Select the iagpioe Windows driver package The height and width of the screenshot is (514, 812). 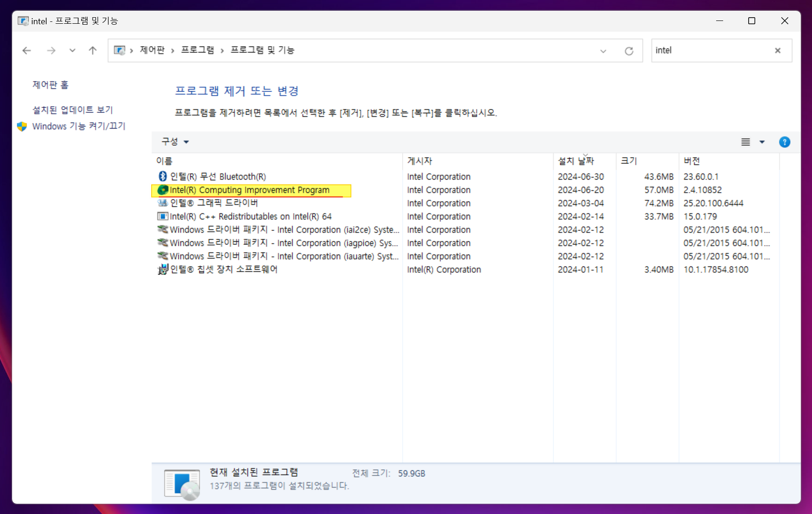284,243
